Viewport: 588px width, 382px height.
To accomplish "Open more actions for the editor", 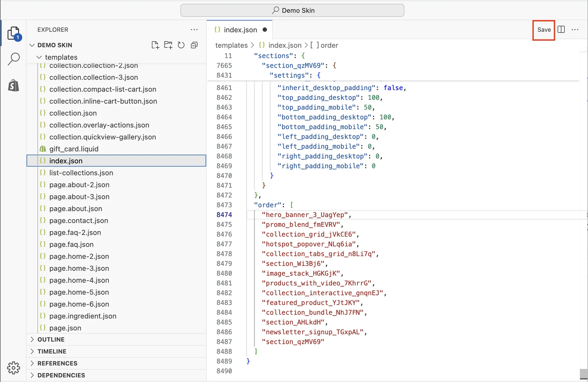I will (575, 30).
